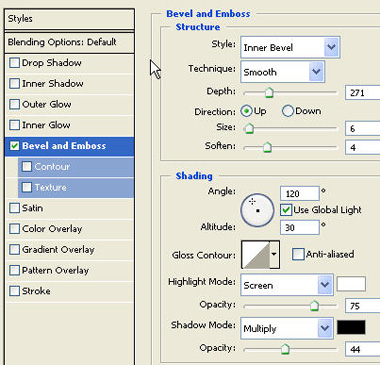Select Blending Options: Default

70,42
